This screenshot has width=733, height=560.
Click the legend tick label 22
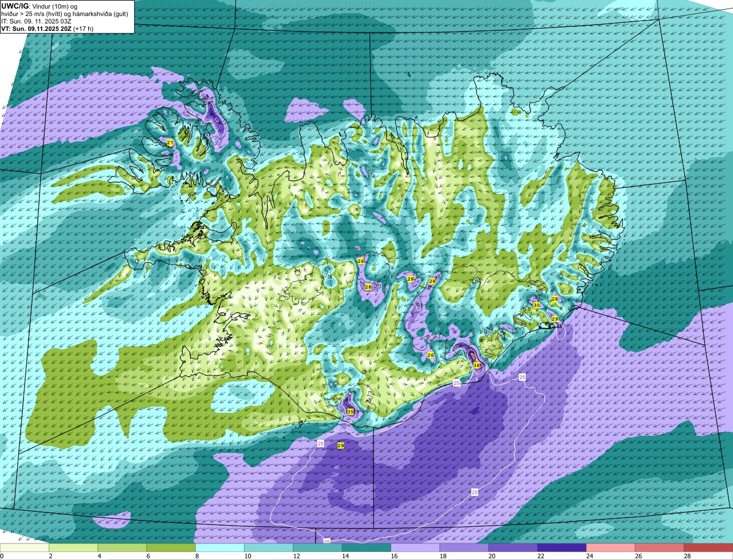tap(539, 556)
